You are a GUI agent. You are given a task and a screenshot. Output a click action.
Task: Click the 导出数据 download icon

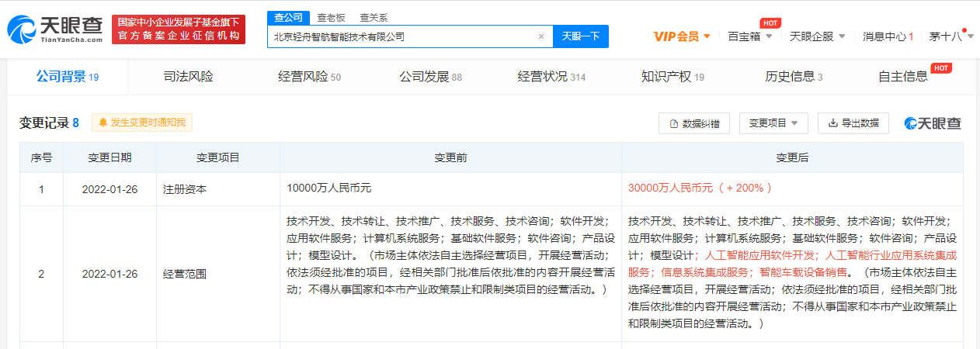click(x=833, y=123)
